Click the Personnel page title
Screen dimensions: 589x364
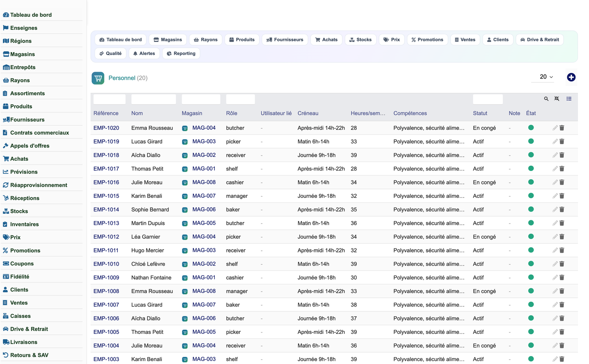(122, 78)
